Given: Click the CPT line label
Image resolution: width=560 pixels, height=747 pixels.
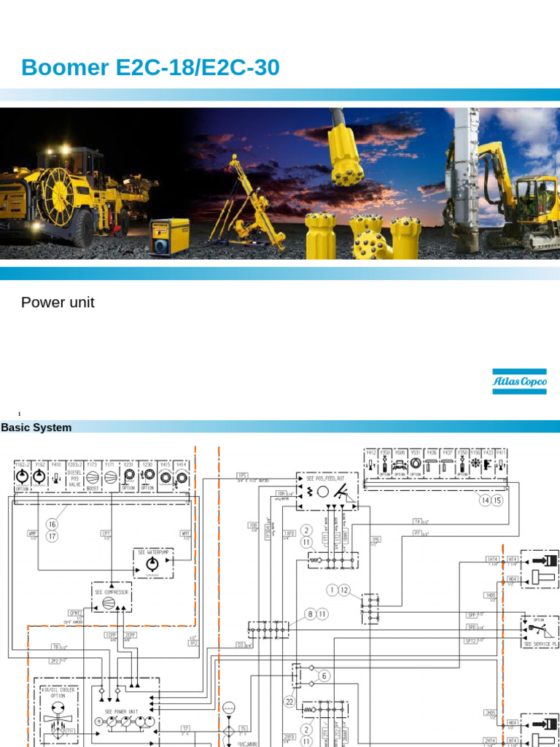Looking at the screenshot, I should click(106, 533).
